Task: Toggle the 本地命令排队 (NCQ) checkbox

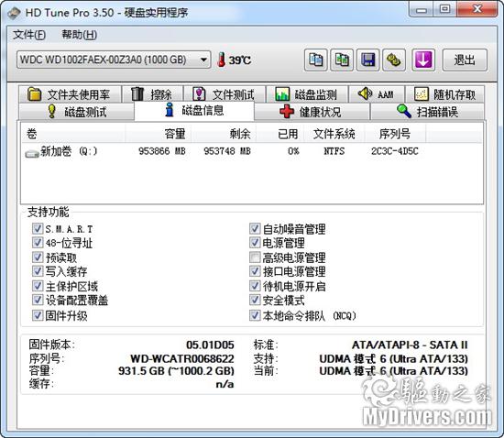Action: (255, 315)
